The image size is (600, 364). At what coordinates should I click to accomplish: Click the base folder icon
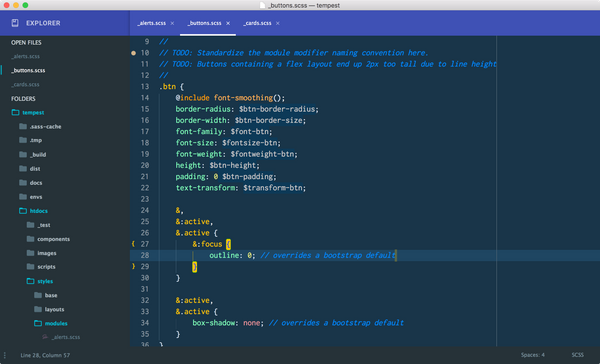[38, 295]
